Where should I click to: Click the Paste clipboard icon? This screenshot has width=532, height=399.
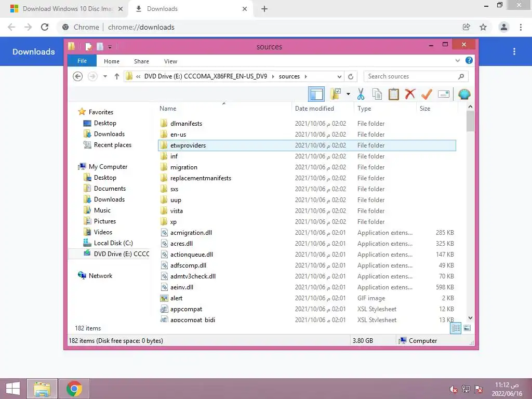click(394, 94)
